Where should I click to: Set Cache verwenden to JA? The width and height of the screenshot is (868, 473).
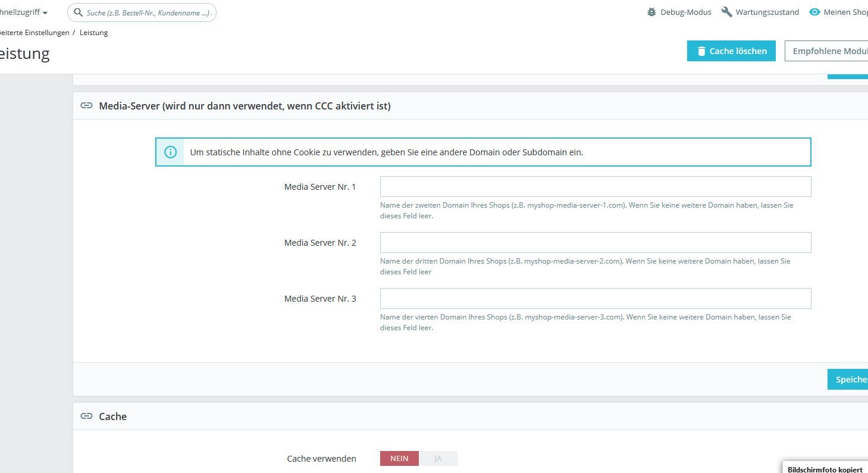438,459
